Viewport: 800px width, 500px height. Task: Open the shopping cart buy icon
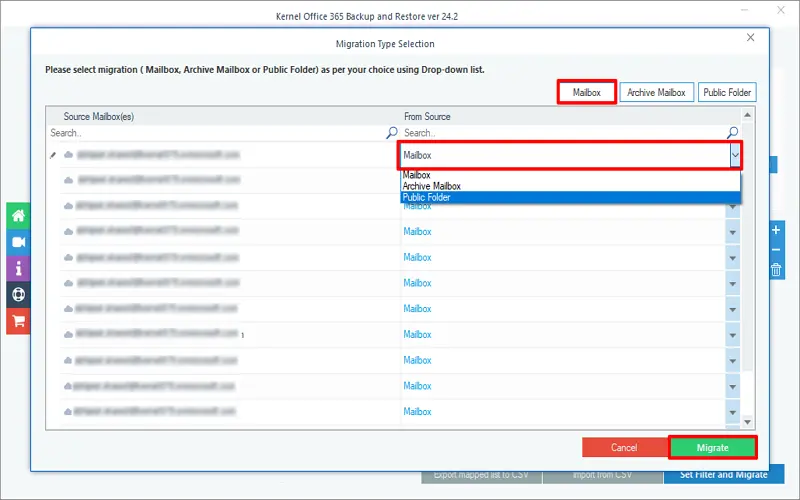coord(18,321)
